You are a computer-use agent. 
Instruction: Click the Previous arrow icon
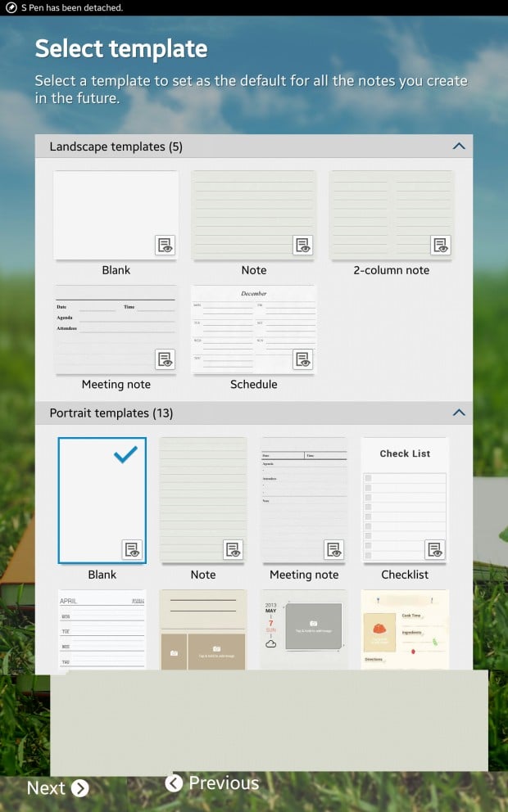(175, 783)
